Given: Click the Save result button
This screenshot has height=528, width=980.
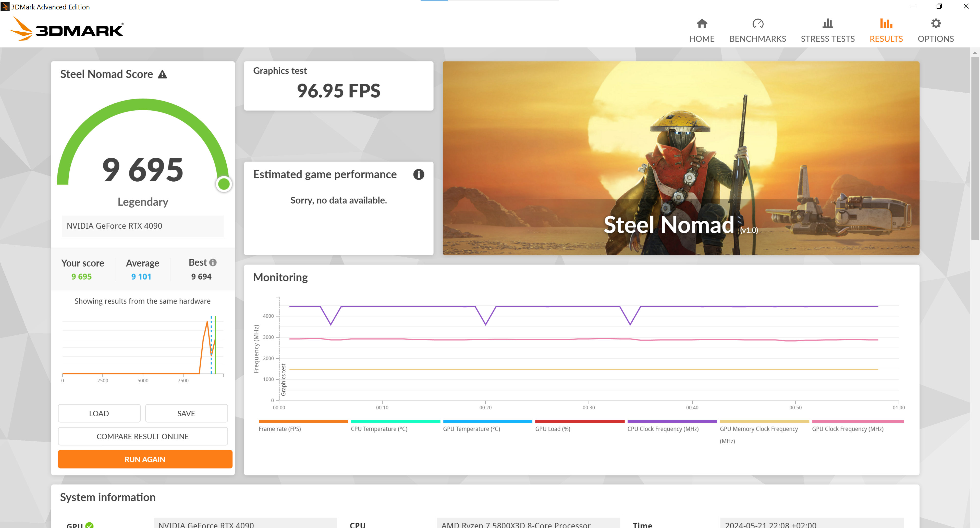Looking at the screenshot, I should (x=186, y=413).
